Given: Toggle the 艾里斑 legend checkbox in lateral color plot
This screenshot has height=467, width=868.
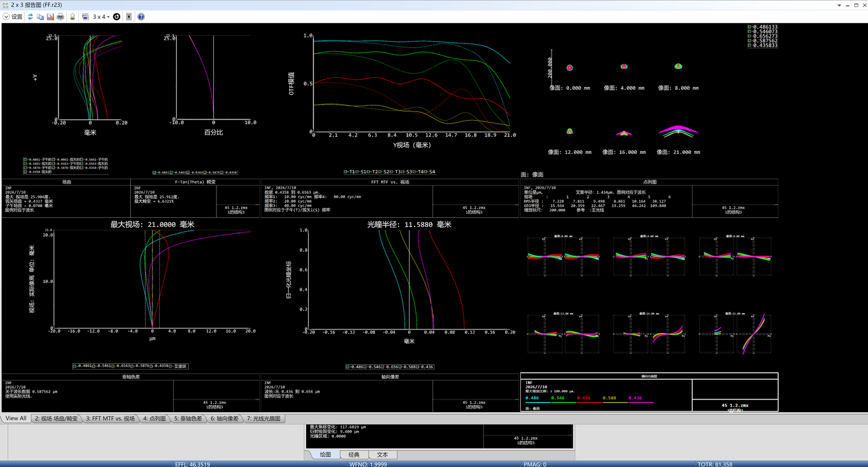Looking at the screenshot, I should pos(170,366).
